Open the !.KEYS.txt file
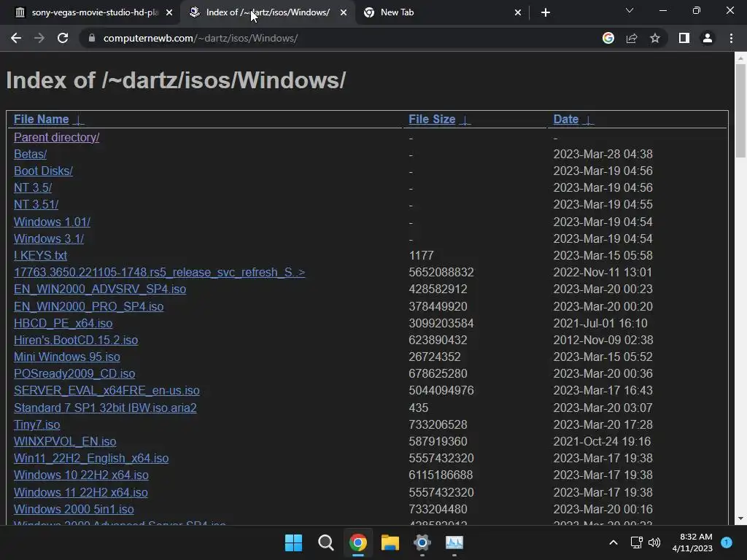 (x=41, y=255)
